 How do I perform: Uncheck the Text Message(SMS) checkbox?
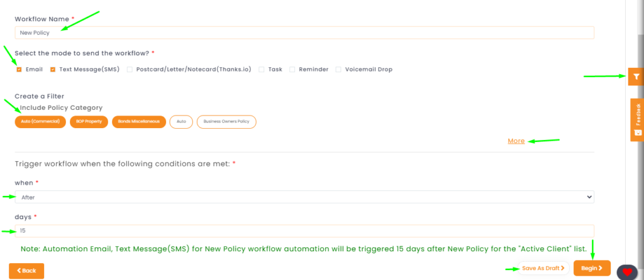tap(53, 70)
